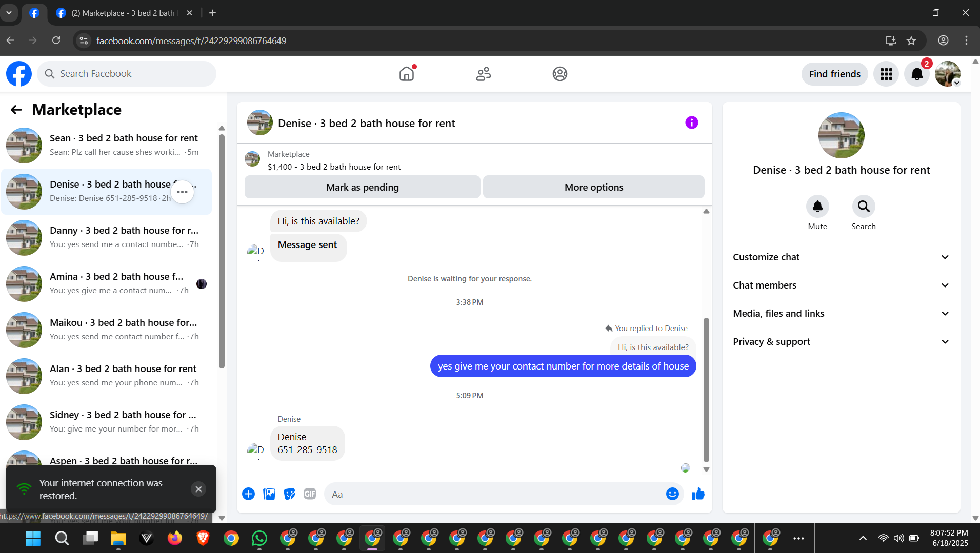Image resolution: width=980 pixels, height=553 pixels.
Task: Click the "Hi, is this available?" received message
Action: coord(318,221)
